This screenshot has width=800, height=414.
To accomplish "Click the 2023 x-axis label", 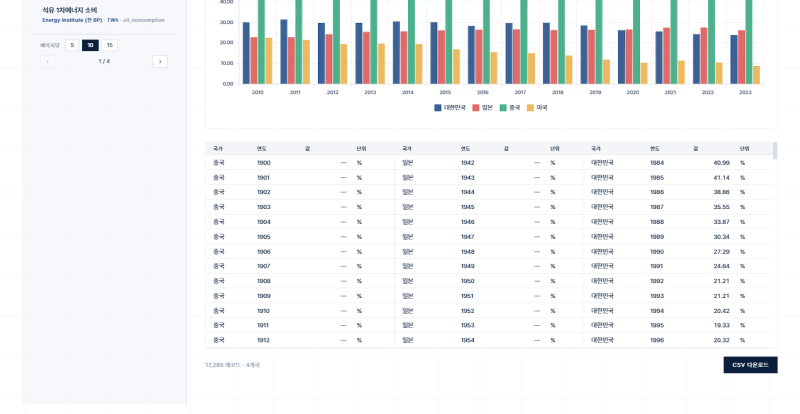I will 745,92.
